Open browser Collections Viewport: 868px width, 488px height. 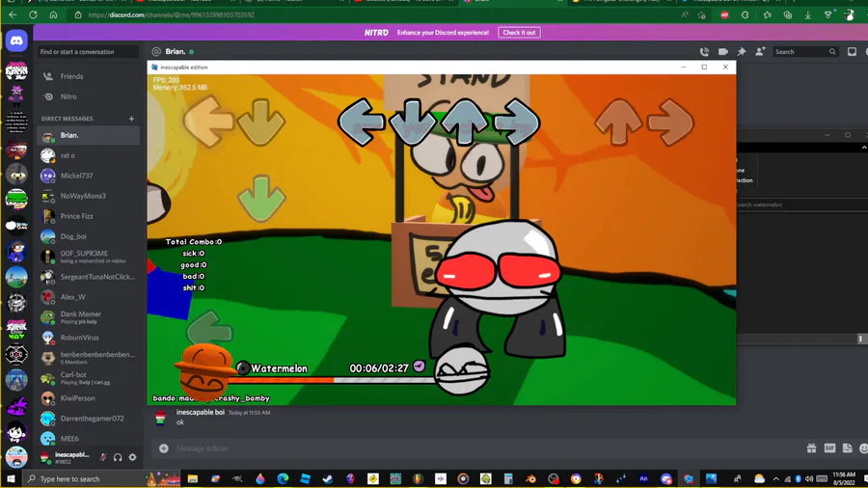click(x=788, y=14)
